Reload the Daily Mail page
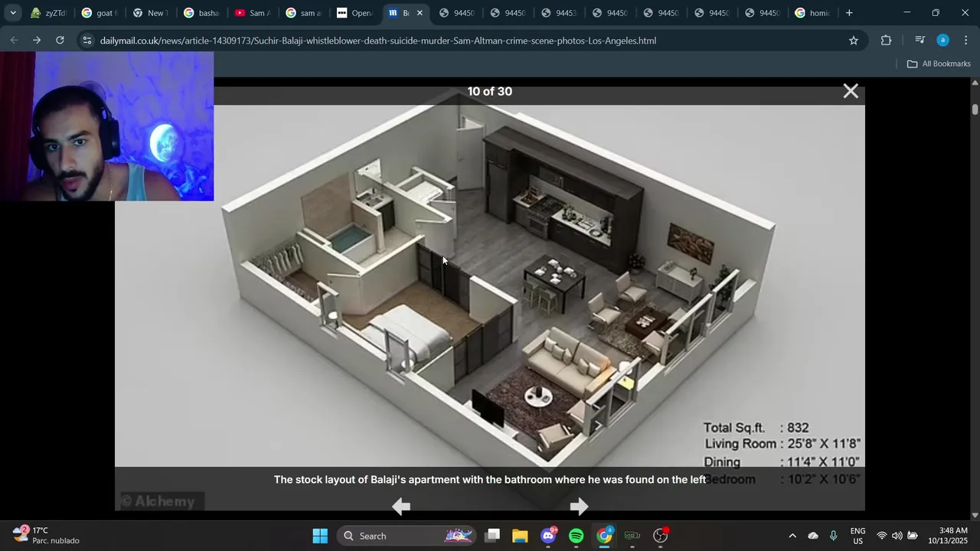This screenshot has width=980, height=551. pyautogui.click(x=60, y=40)
